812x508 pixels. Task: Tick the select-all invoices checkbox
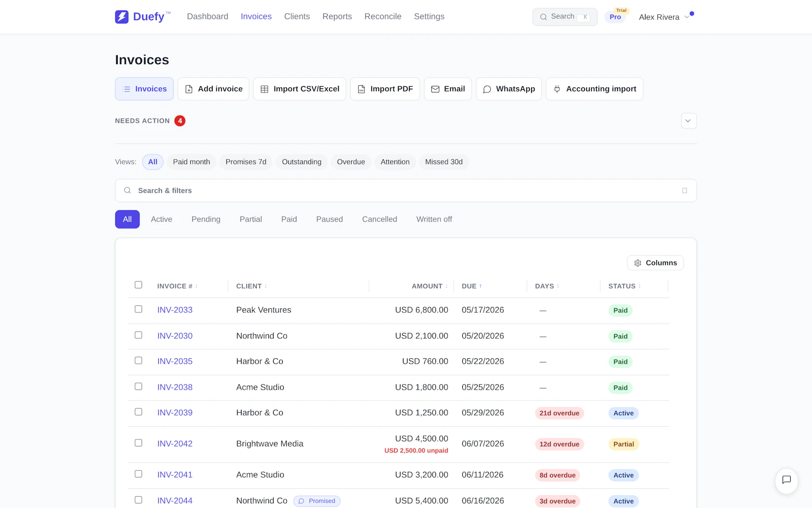click(139, 285)
